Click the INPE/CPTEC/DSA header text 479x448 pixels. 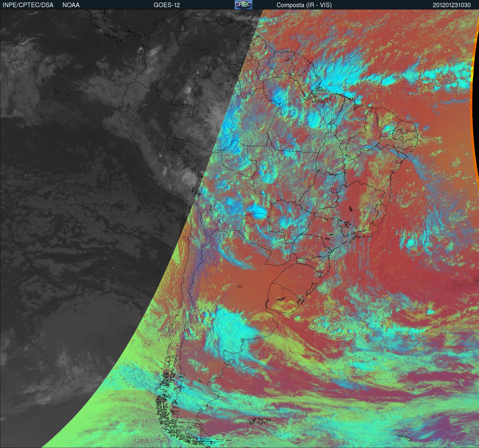[28, 5]
